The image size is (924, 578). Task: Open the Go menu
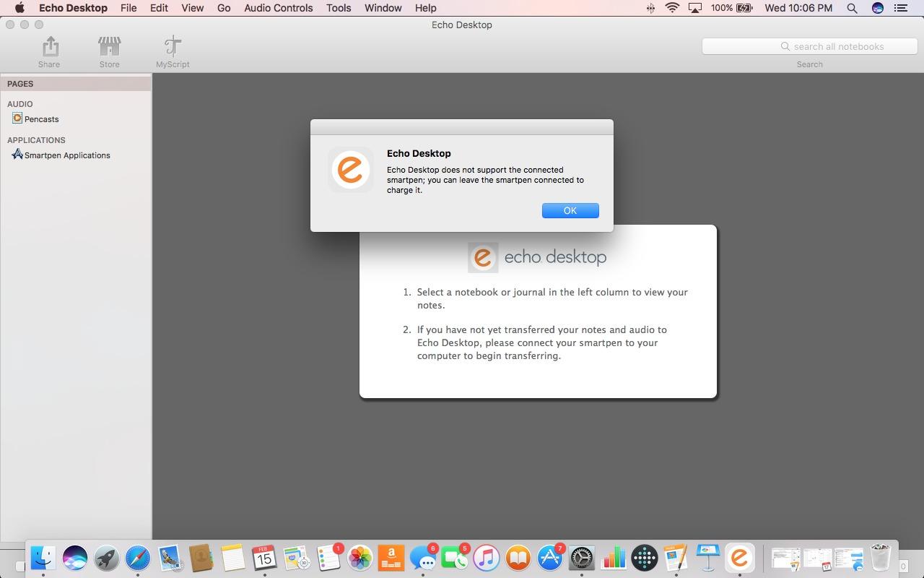point(224,8)
